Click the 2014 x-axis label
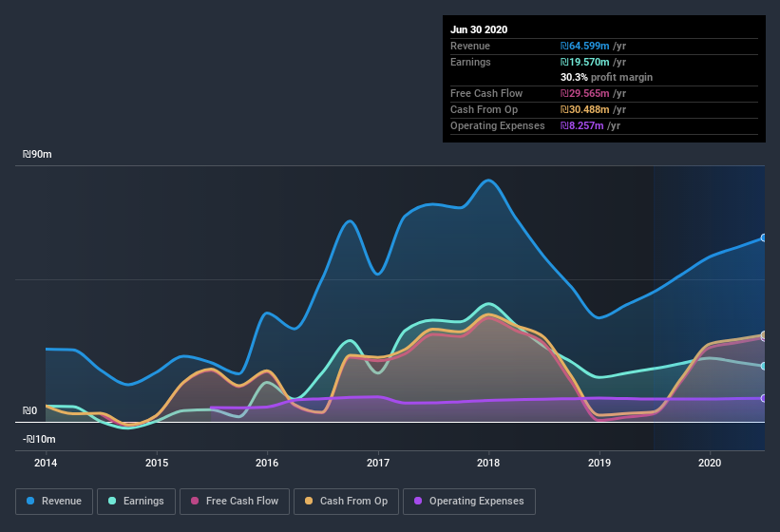 [46, 463]
